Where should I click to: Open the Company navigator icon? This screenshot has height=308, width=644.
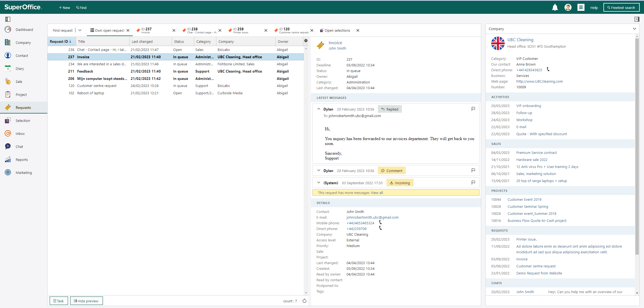8,43
